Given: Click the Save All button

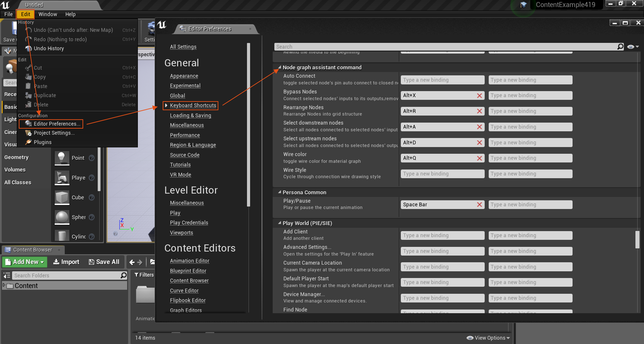Looking at the screenshot, I should pyautogui.click(x=104, y=262).
